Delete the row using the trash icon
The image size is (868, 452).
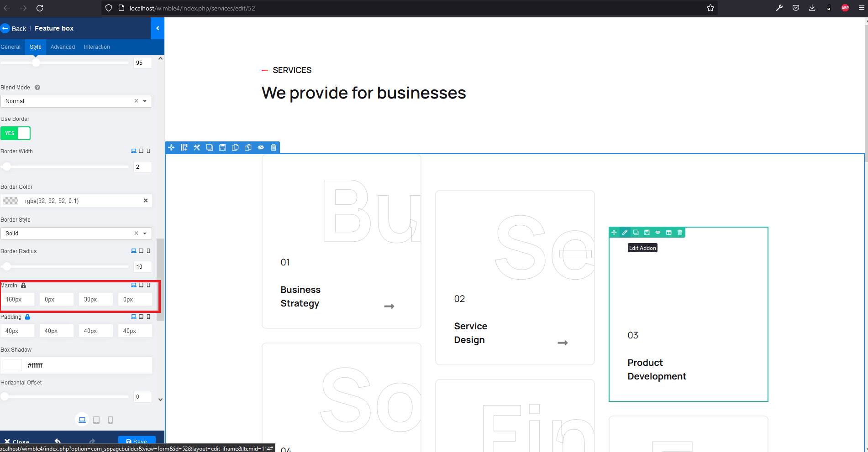point(274,147)
